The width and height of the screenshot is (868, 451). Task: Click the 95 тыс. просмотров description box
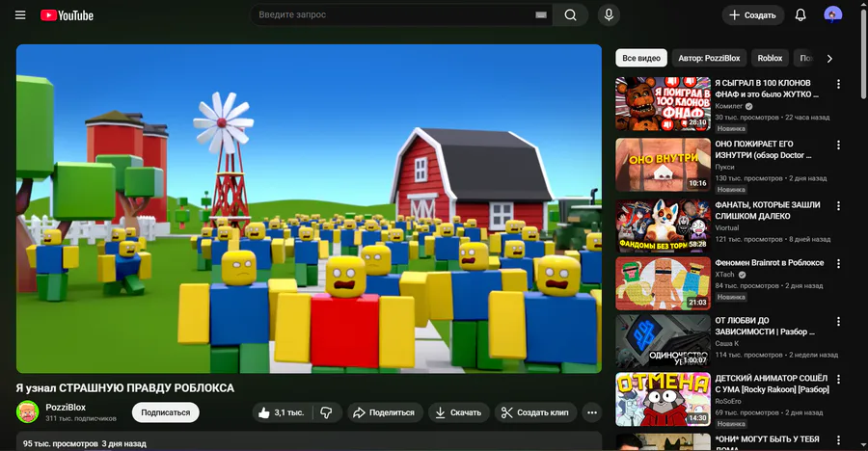pos(309,441)
